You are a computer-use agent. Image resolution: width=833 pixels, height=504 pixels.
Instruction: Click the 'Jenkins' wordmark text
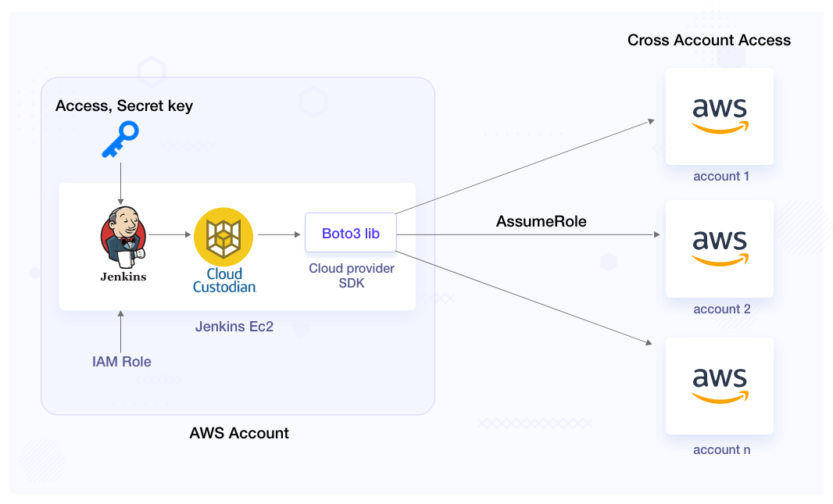[123, 277]
